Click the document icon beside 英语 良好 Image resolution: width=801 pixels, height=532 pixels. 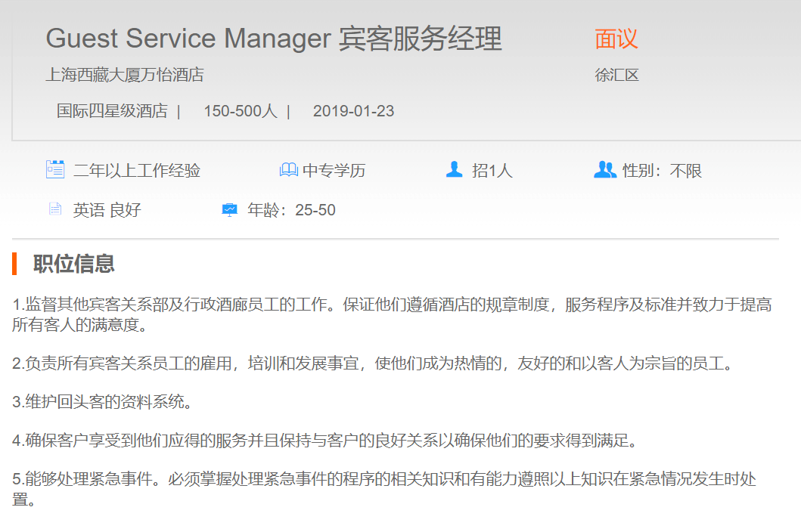[55, 209]
